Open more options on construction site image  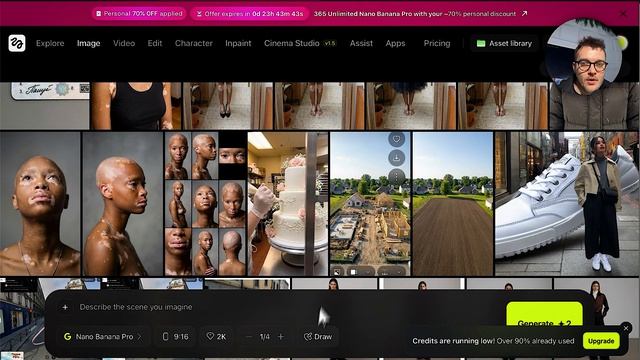click(396, 176)
